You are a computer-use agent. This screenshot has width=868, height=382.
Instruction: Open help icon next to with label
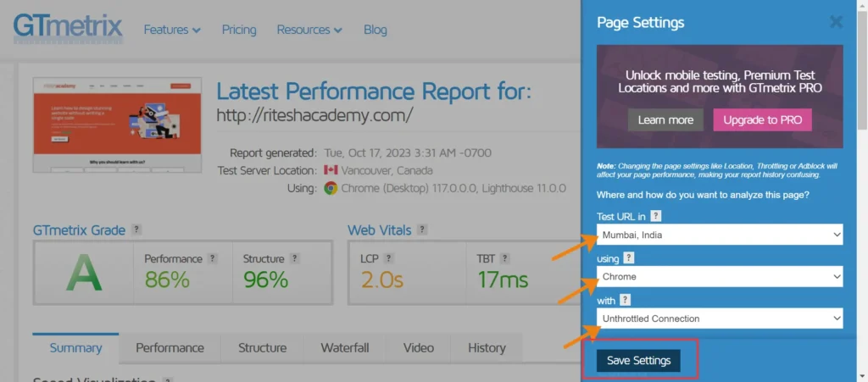tap(625, 300)
